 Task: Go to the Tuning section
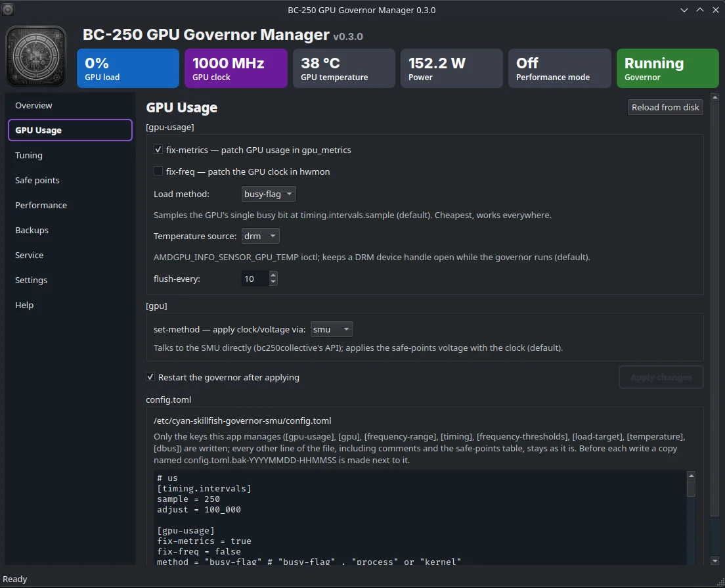pyautogui.click(x=70, y=155)
